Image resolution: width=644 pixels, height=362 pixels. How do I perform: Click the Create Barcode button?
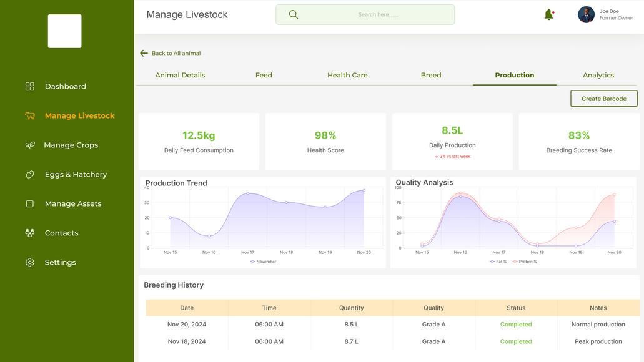pyautogui.click(x=604, y=99)
